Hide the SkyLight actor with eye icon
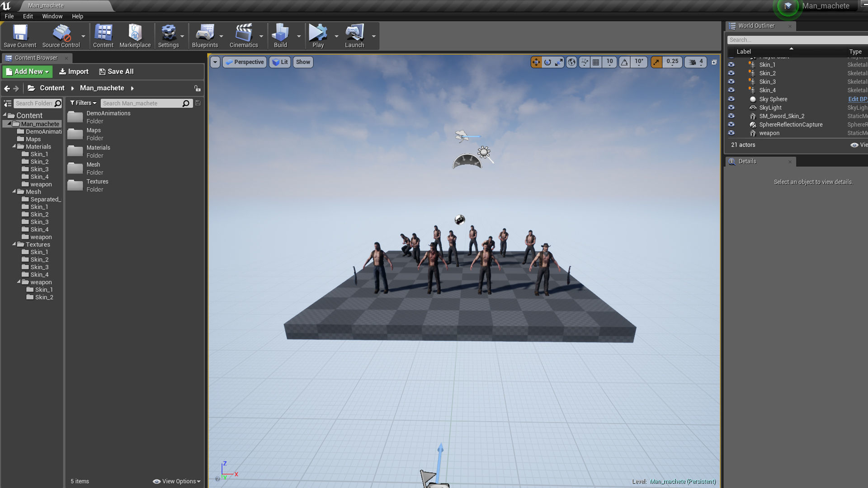The image size is (868, 488). pos(731,108)
